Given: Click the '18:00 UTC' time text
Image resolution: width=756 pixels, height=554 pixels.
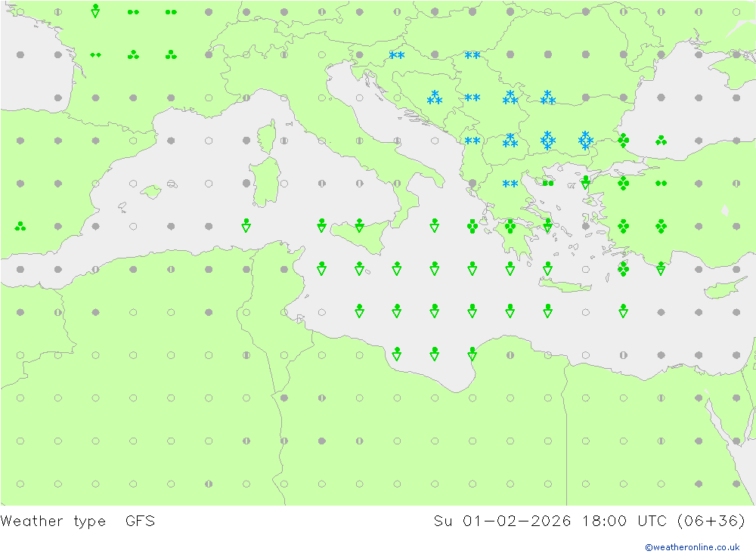Looking at the screenshot, I should click(x=624, y=521).
